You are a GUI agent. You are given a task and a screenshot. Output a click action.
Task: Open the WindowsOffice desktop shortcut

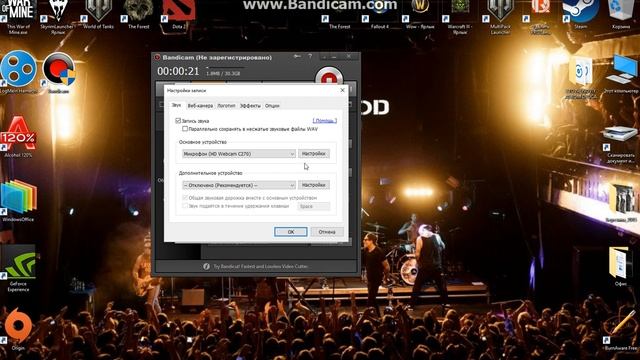[18, 201]
